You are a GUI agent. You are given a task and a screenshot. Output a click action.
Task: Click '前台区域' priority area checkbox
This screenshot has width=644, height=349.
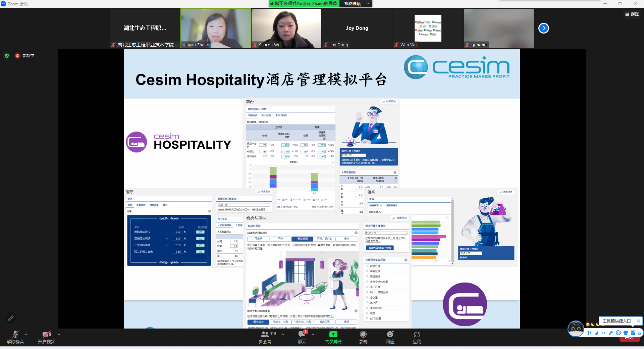(x=367, y=266)
